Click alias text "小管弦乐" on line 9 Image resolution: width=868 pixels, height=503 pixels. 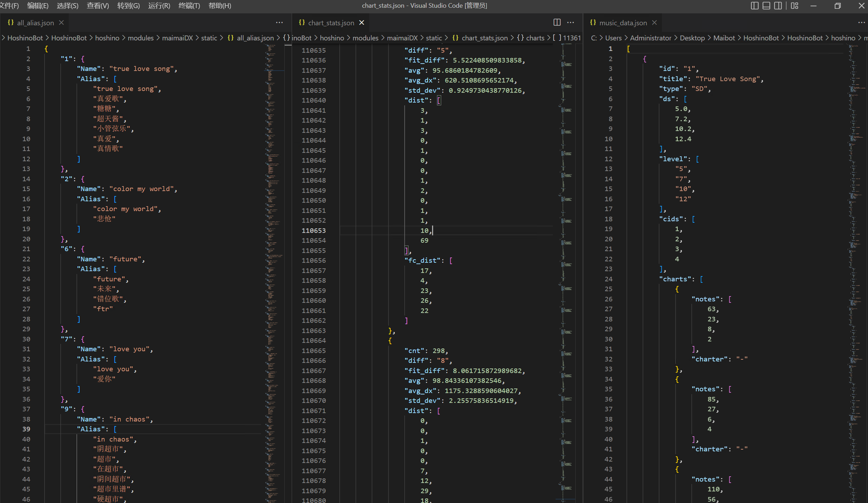112,129
